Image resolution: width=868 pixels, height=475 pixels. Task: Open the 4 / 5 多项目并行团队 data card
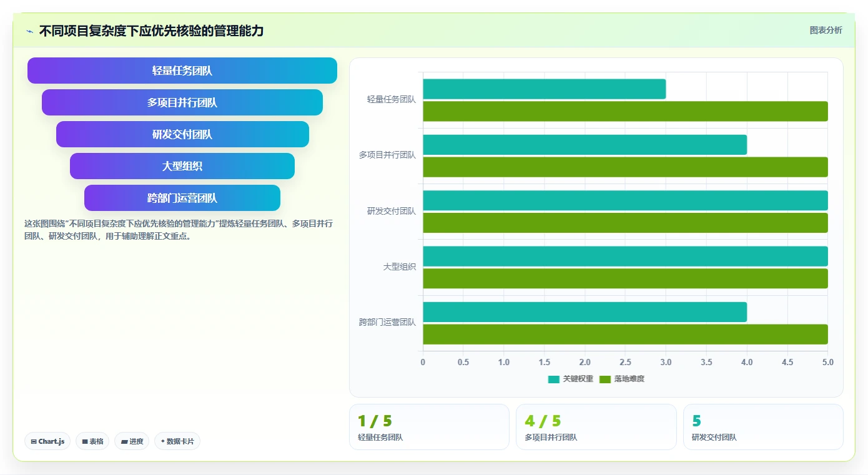tap(596, 427)
